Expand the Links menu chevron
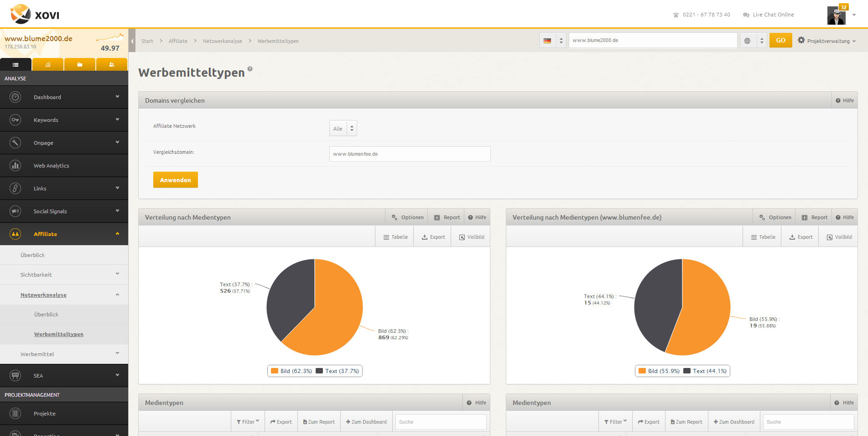868x436 pixels. point(117,188)
